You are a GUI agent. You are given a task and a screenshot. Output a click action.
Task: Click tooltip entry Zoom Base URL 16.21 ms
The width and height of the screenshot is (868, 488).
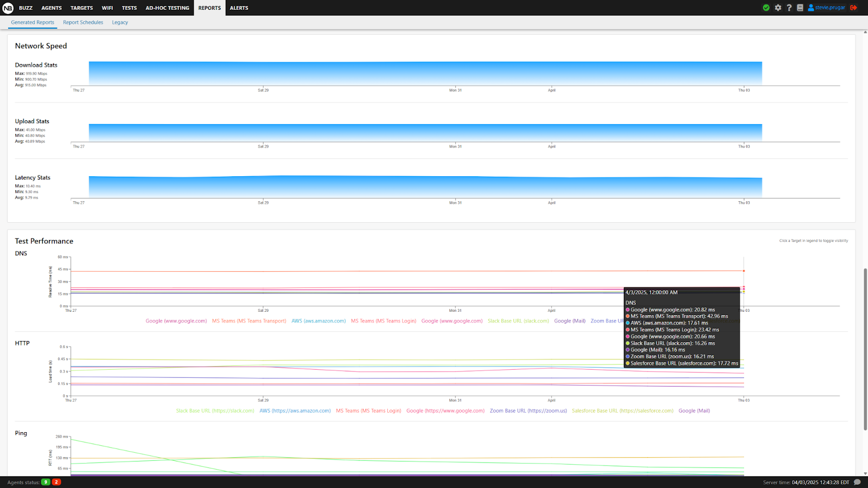[670, 357]
